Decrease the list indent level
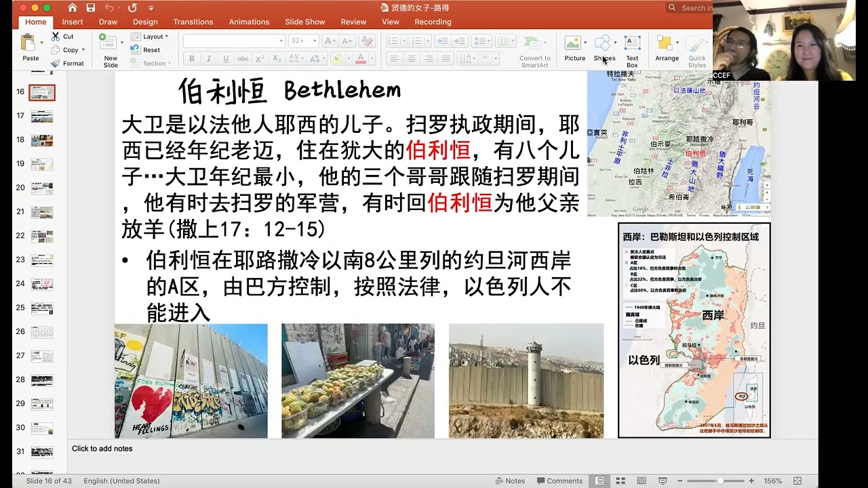868x488 pixels. 443,41
